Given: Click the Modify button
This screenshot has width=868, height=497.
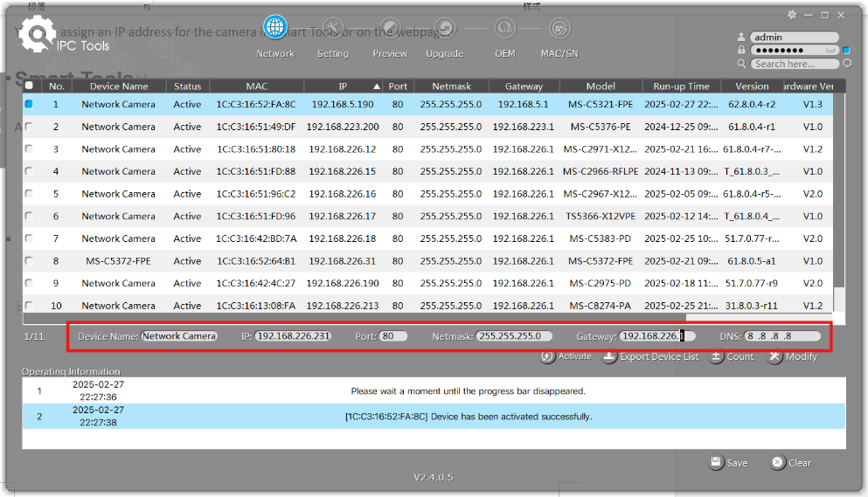Looking at the screenshot, I should [x=793, y=356].
